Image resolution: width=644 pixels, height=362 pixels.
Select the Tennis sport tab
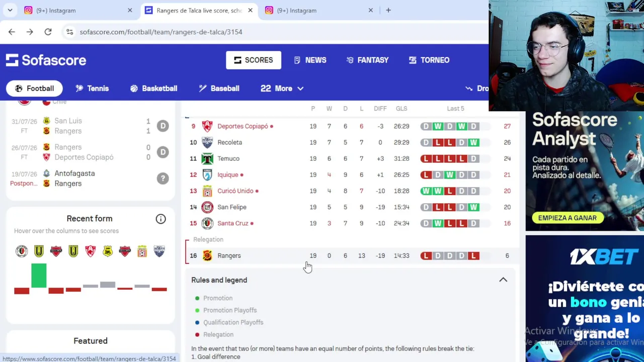coord(92,88)
